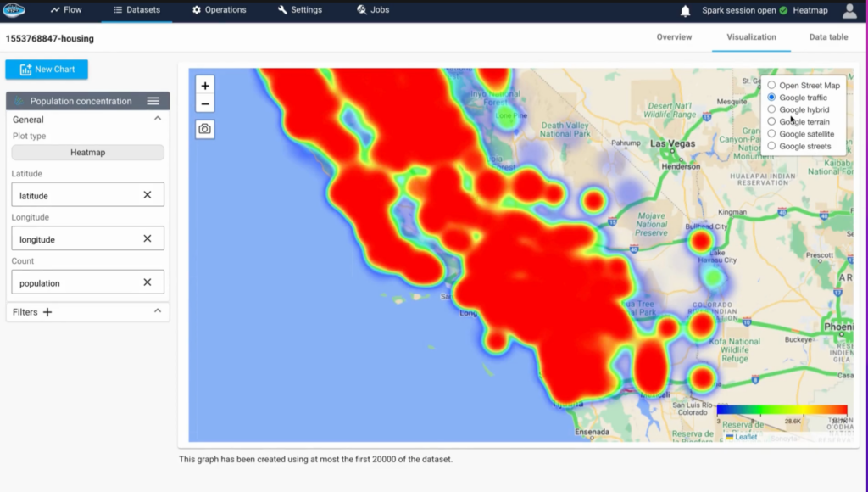Click the Death Valley National Park label
Screen dimensions: 868x492
pyautogui.click(x=565, y=130)
